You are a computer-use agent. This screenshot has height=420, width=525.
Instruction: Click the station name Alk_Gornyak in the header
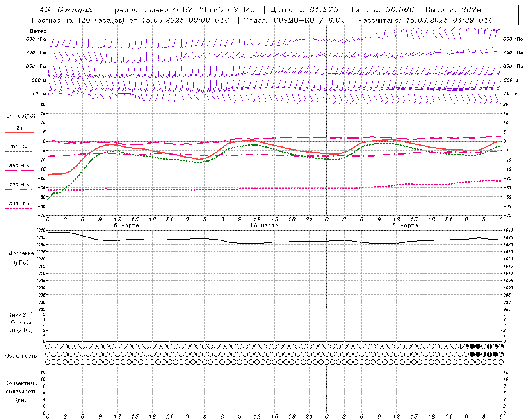click(66, 10)
